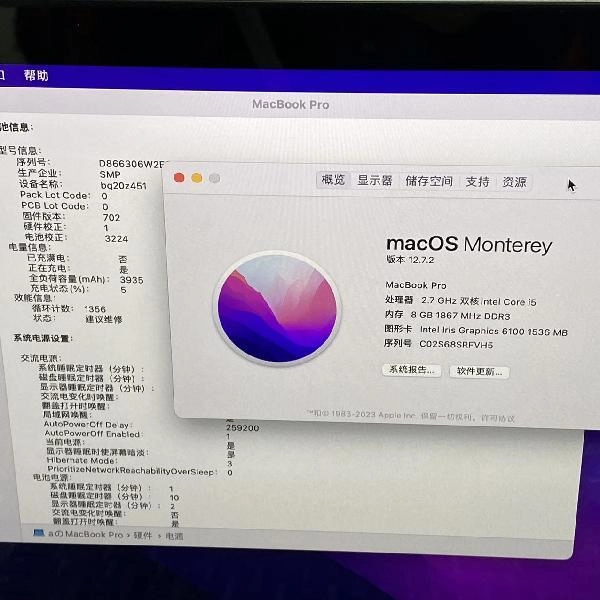Click the version text '版本 12.7.2'
Viewport: 600px width, 600px height.
pyautogui.click(x=410, y=259)
